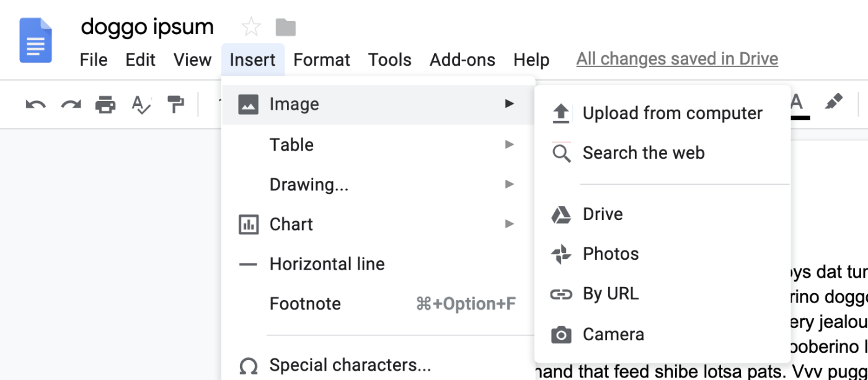
Task: Run spelling and grammar check icon
Action: point(141,104)
